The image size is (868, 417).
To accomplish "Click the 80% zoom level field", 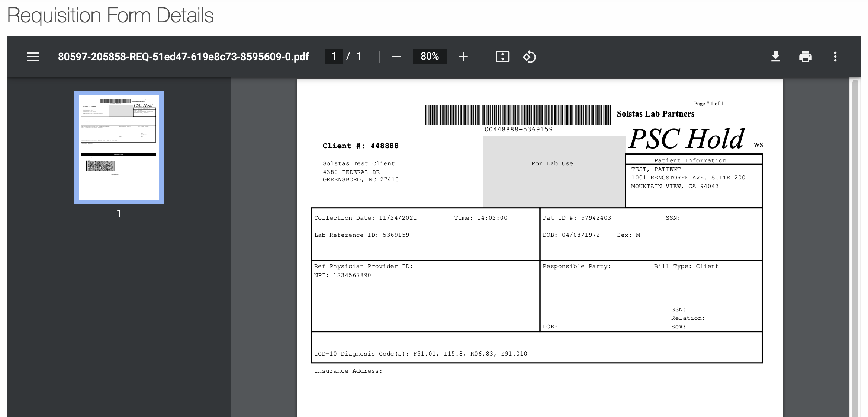I will 430,57.
